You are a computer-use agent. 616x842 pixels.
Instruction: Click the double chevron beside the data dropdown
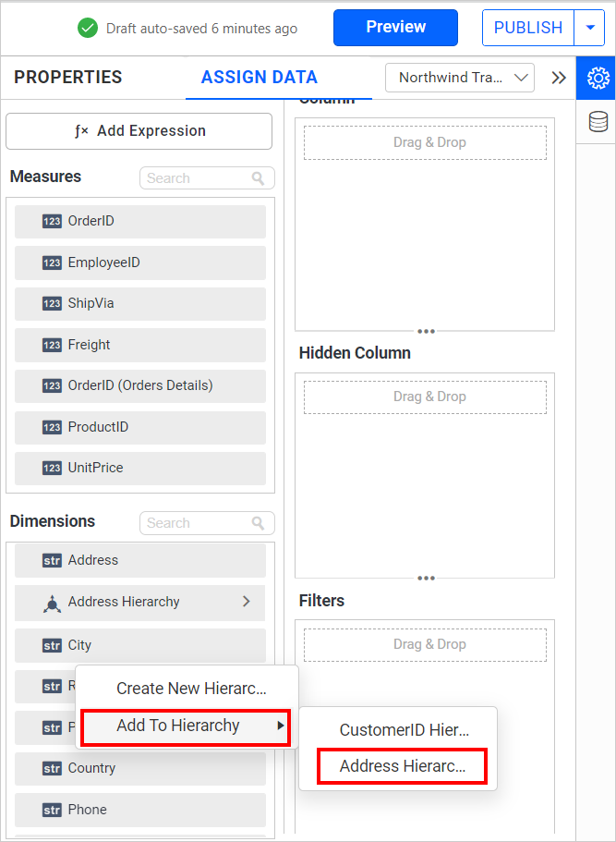558,78
